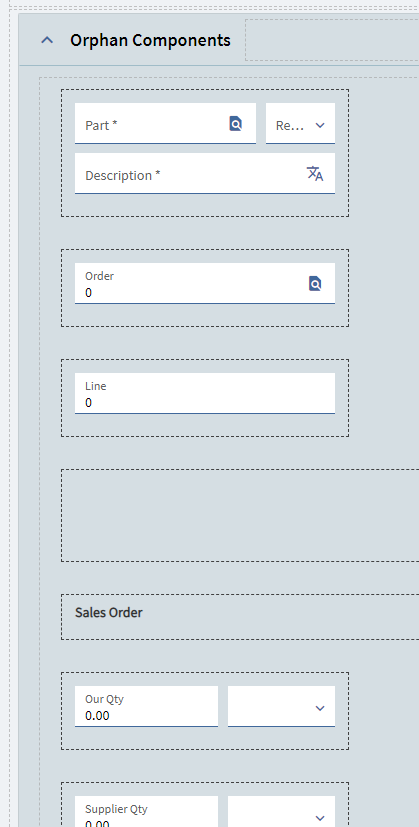The image size is (419, 827).
Task: Click the Description translation icon
Action: tap(315, 174)
